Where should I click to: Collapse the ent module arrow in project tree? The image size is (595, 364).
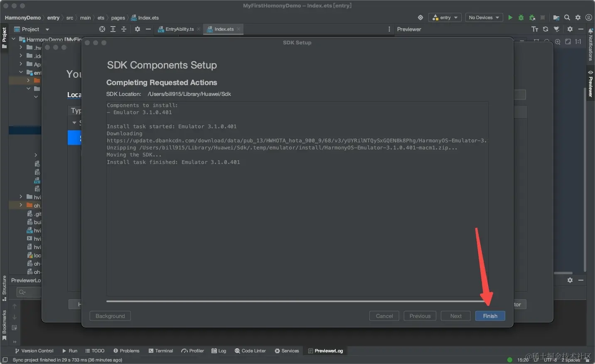point(21,72)
